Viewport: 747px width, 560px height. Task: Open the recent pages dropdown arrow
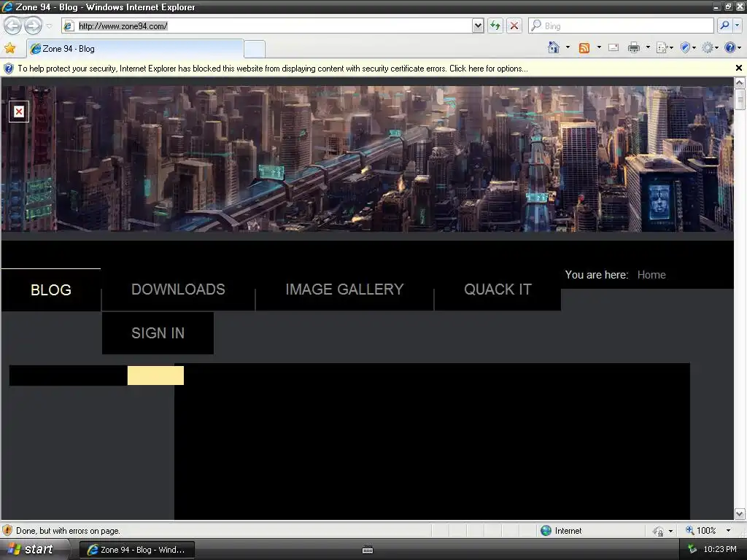pos(49,26)
